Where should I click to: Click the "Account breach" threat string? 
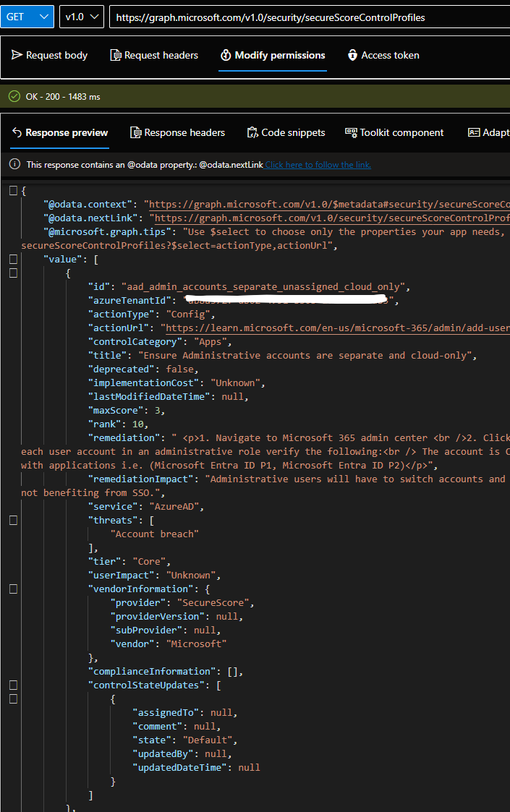[155, 534]
